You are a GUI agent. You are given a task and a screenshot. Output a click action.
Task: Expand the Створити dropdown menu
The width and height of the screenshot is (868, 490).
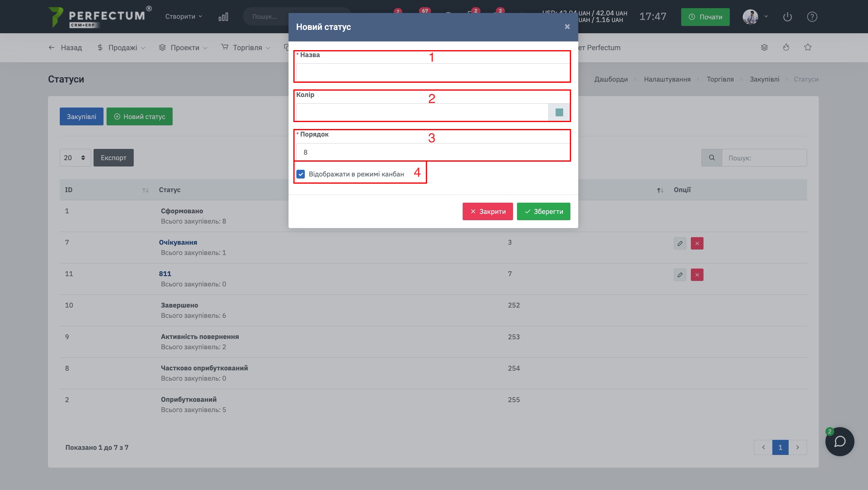pos(183,17)
